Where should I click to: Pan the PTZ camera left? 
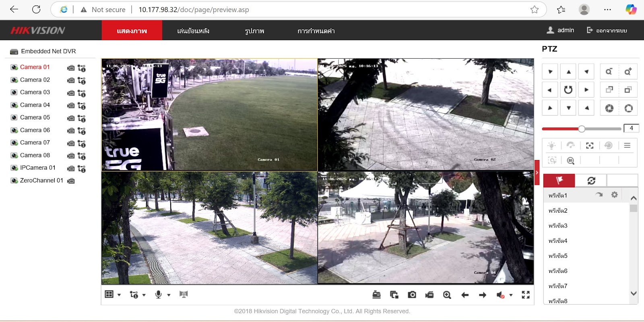[550, 90]
